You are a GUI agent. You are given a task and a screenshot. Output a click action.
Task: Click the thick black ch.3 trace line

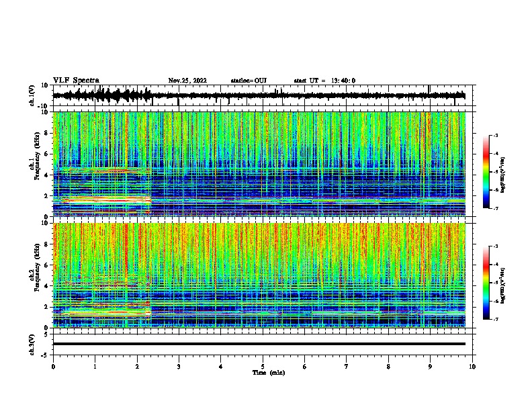[x=259, y=344]
